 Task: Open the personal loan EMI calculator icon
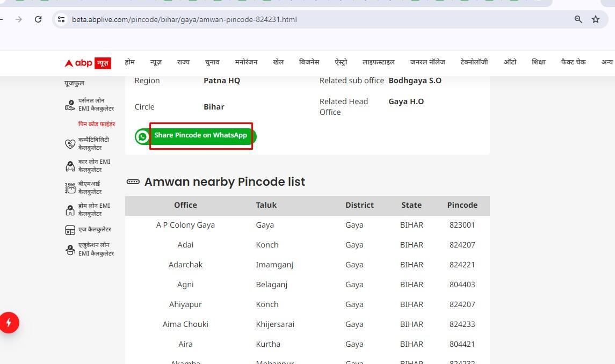(x=70, y=105)
